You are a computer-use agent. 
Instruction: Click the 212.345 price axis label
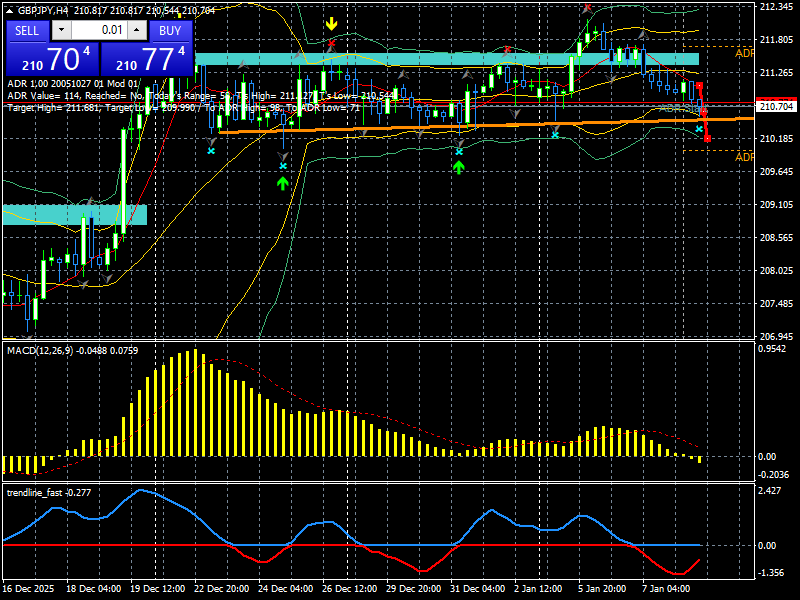pos(776,7)
